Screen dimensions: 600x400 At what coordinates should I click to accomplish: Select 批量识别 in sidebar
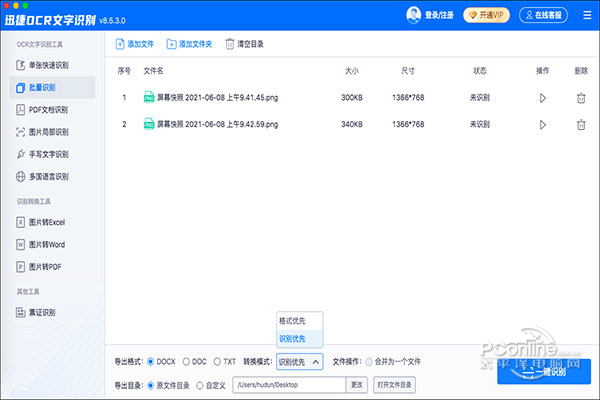pos(52,87)
